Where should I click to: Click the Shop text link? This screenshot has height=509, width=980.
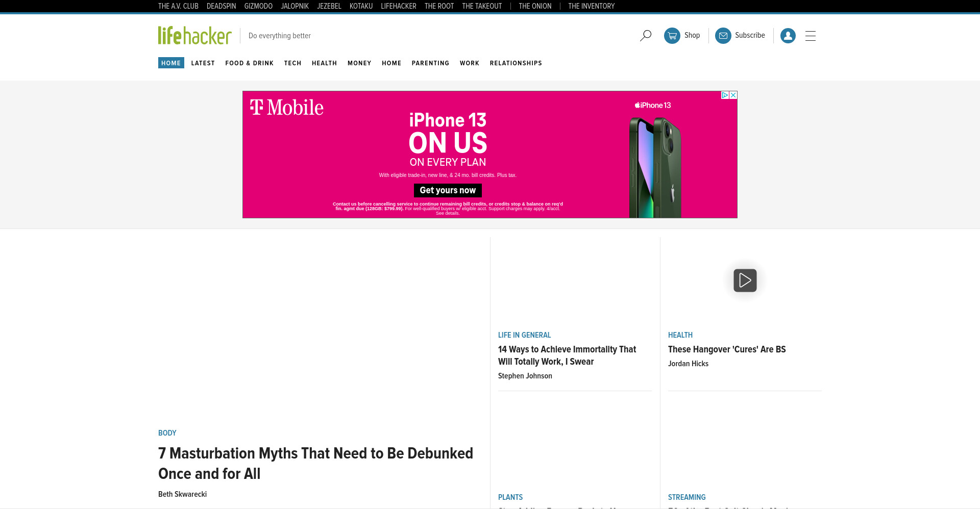point(692,35)
